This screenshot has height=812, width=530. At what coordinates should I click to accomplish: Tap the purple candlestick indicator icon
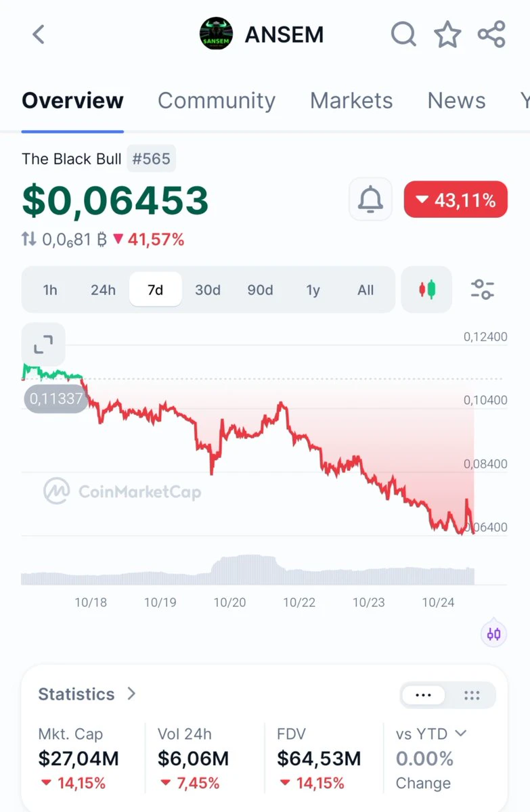494,634
